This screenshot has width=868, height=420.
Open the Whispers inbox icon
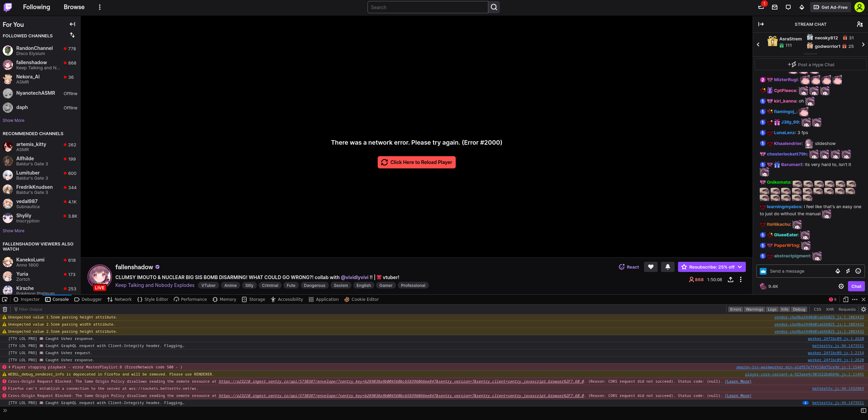tap(774, 7)
